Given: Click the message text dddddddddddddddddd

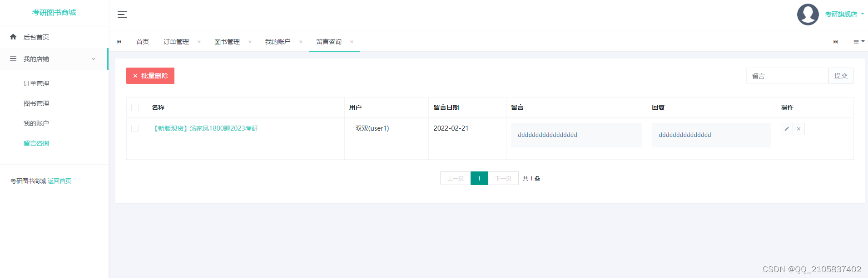Looking at the screenshot, I should coord(547,135).
